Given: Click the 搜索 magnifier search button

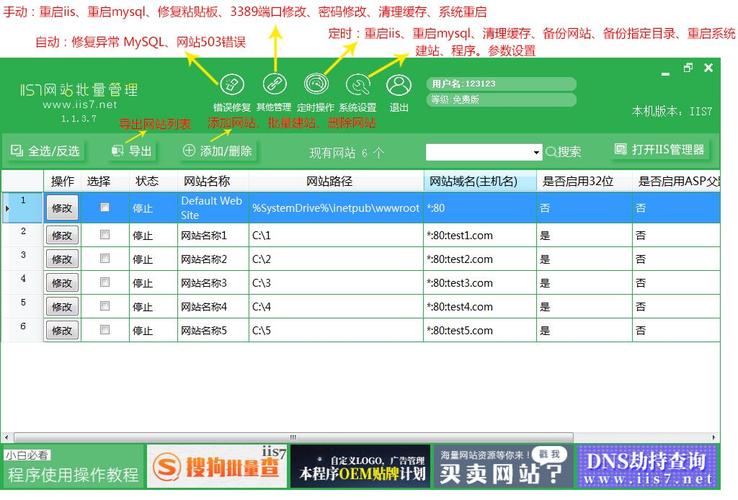Looking at the screenshot, I should pyautogui.click(x=563, y=152).
